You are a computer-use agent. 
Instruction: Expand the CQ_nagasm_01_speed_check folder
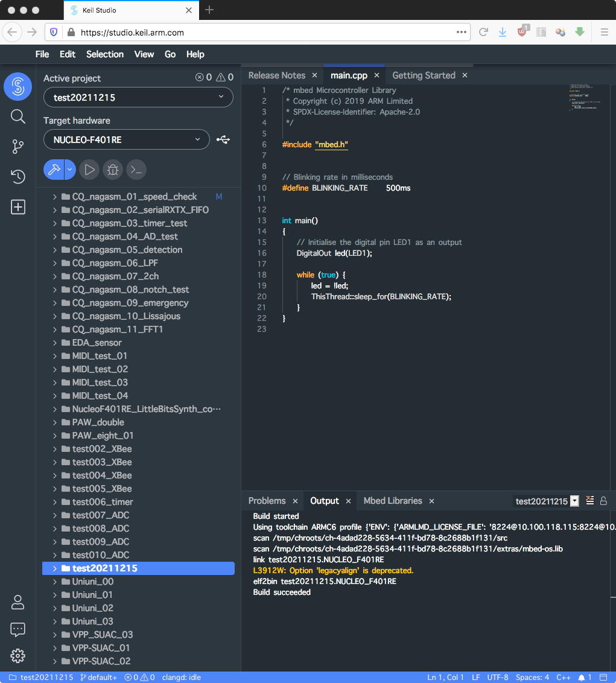54,197
